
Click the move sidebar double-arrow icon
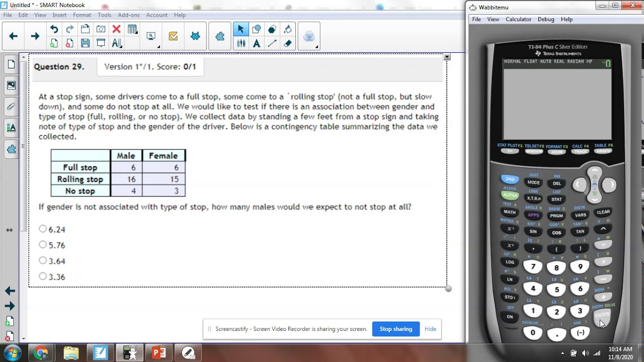coord(9,230)
